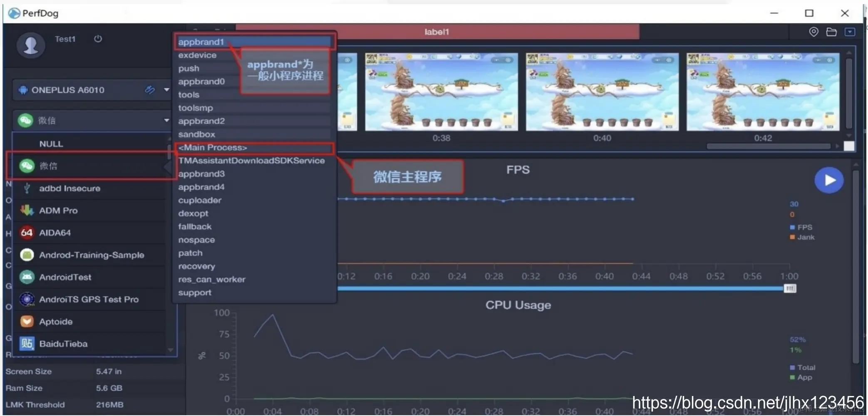Choose appbrand4 process
868x416 pixels.
click(x=254, y=187)
